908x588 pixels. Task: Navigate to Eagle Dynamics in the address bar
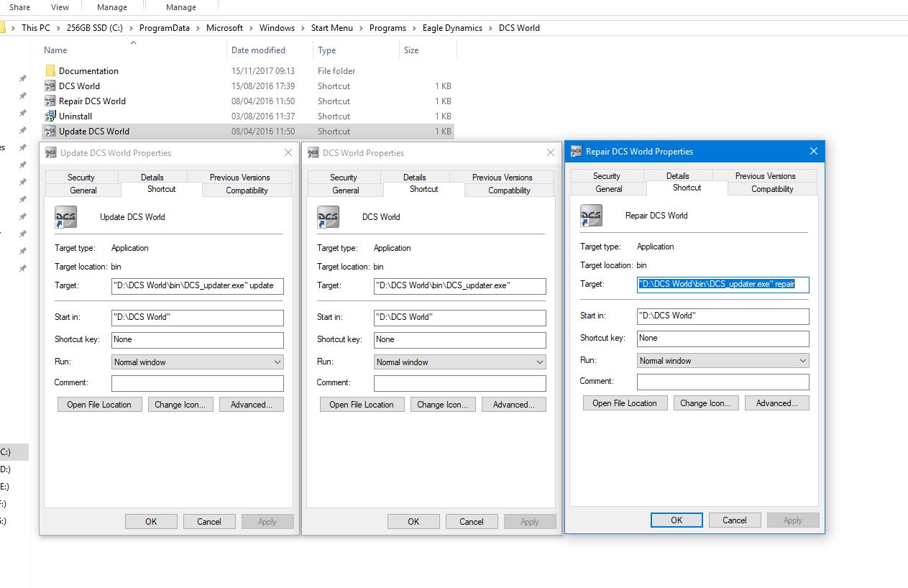point(453,28)
